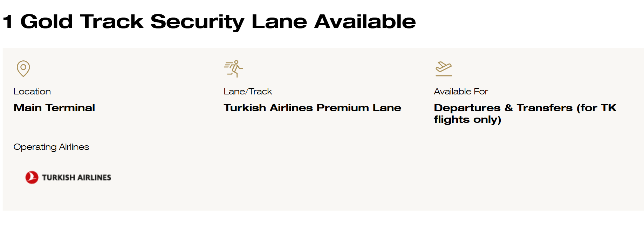Viewport: 644px width, 245px height.
Task: Click "Gold Track" in the heading
Action: (x=82, y=22)
